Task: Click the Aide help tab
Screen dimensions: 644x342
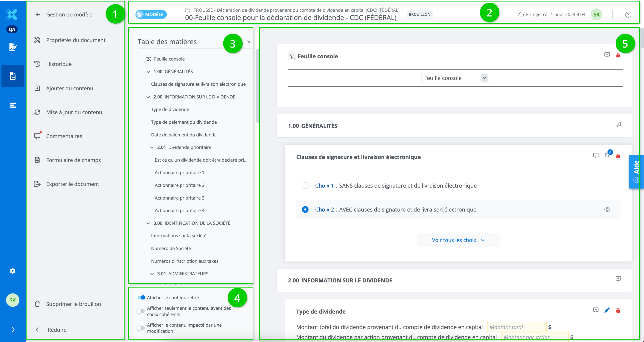Action: (636, 171)
